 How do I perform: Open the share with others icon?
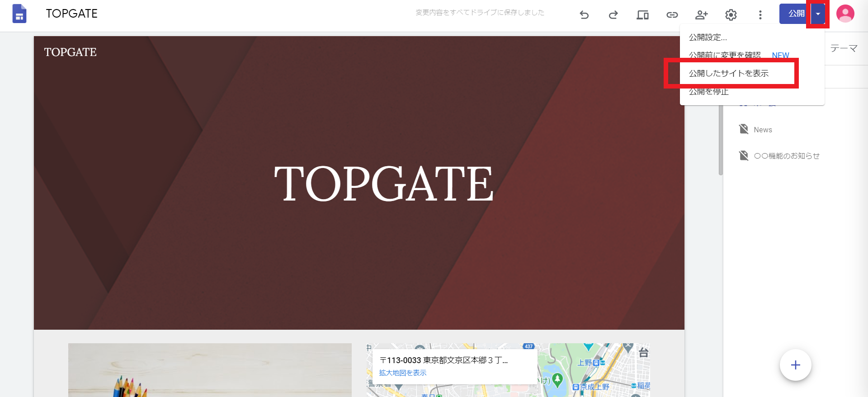point(701,15)
